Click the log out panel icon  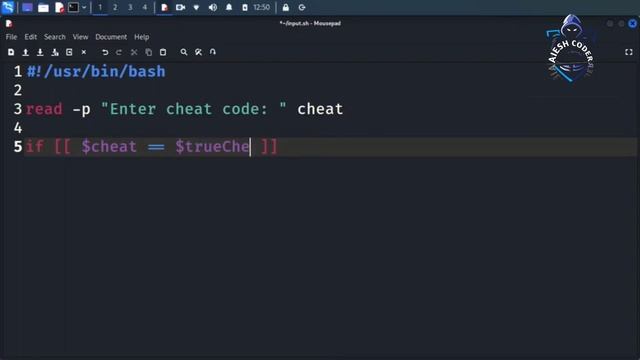tap(302, 7)
